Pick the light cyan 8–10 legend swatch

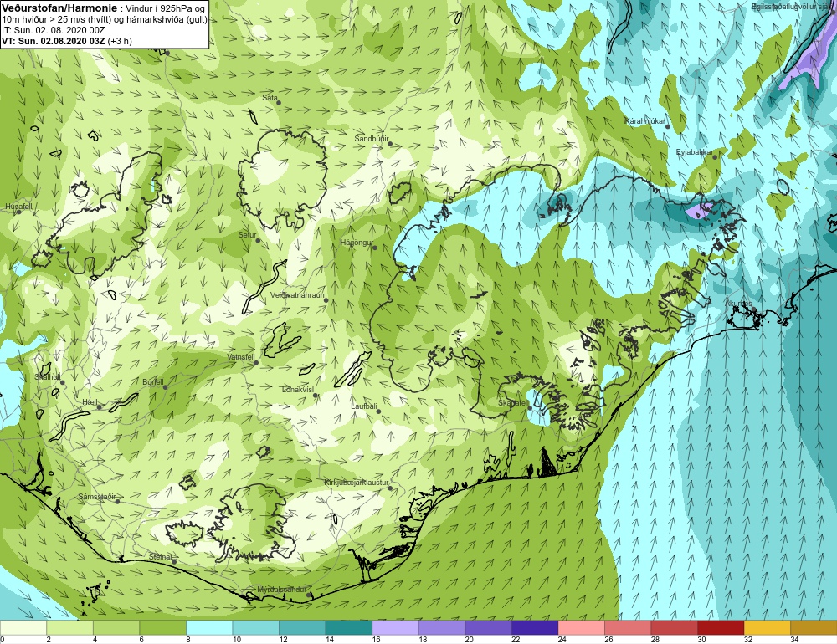209,627
